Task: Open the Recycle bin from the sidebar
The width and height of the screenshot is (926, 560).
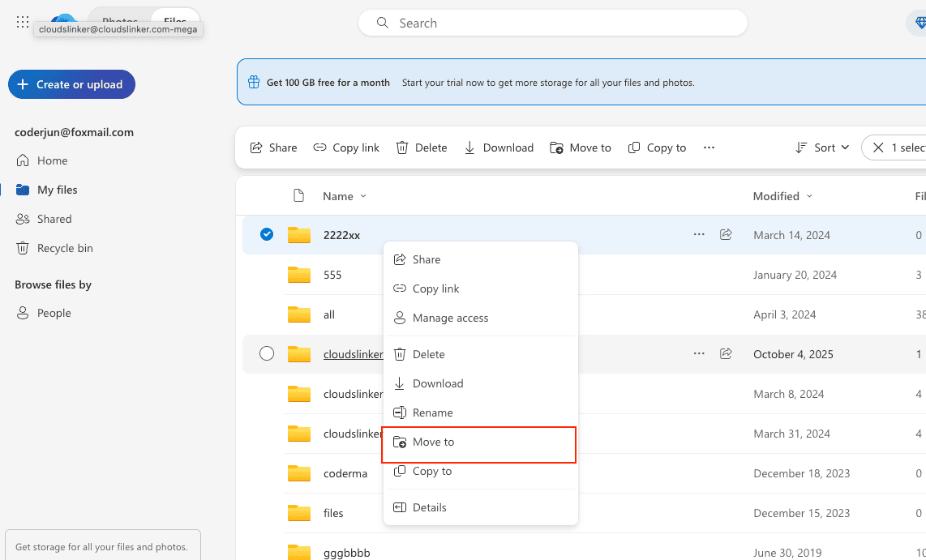Action: click(64, 248)
